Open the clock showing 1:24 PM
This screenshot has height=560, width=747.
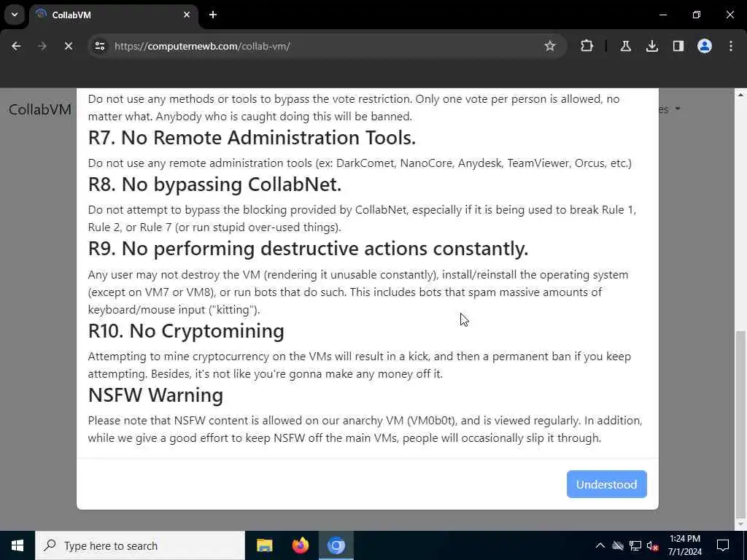click(684, 545)
